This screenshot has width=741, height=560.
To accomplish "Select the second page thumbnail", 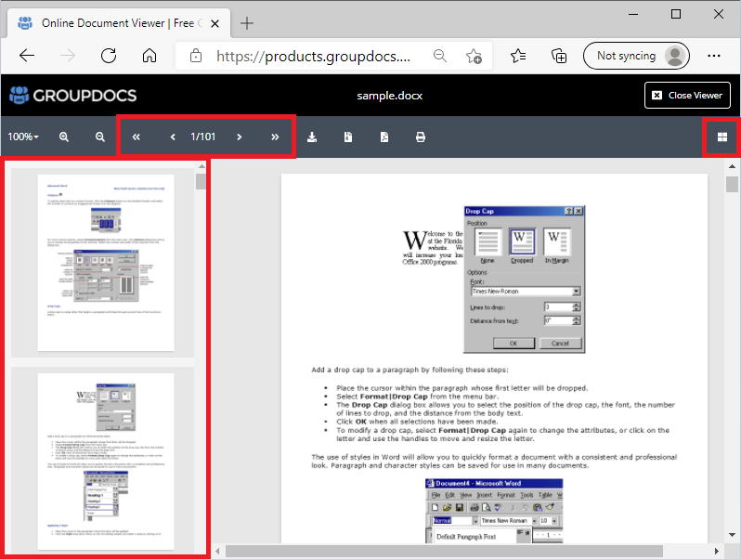I will tap(105, 462).
